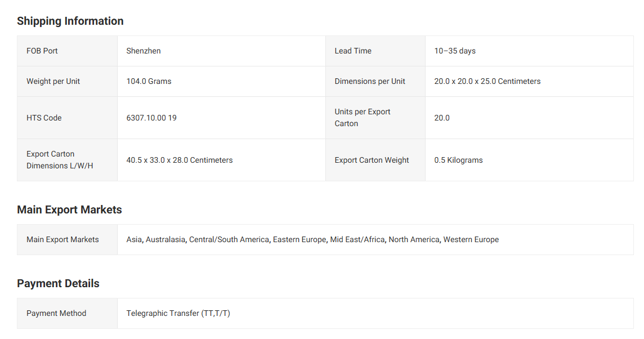Select the Weight per Unit label
This screenshot has height=339, width=644.
point(53,81)
